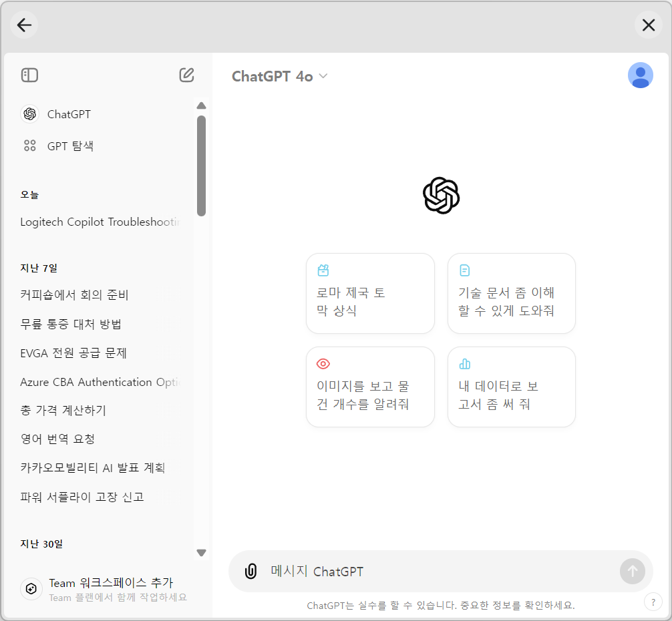Image resolution: width=672 pixels, height=621 pixels.
Task: Click the GPT 탐색 grid icon
Action: (x=29, y=146)
